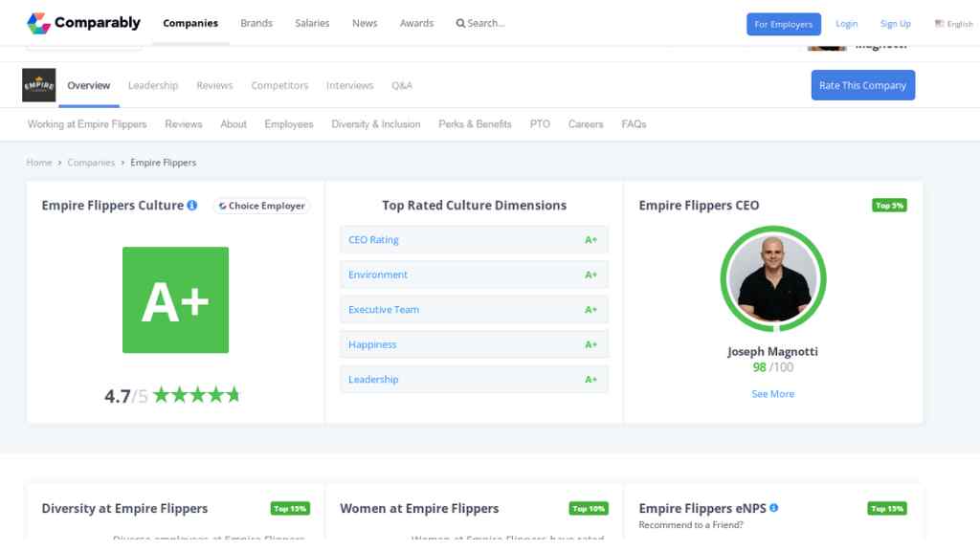Click the For Employers button
980x551 pixels.
784,24
